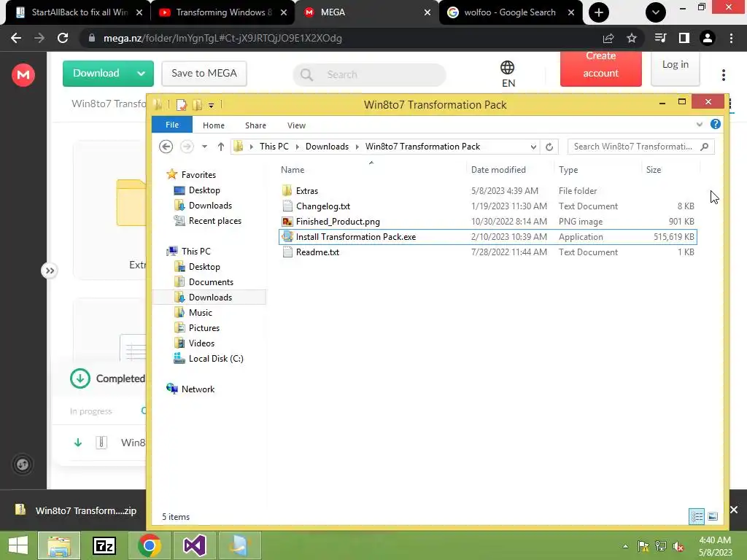747x560 pixels.
Task: Switch Explorer to large icons view
Action: [x=713, y=517]
